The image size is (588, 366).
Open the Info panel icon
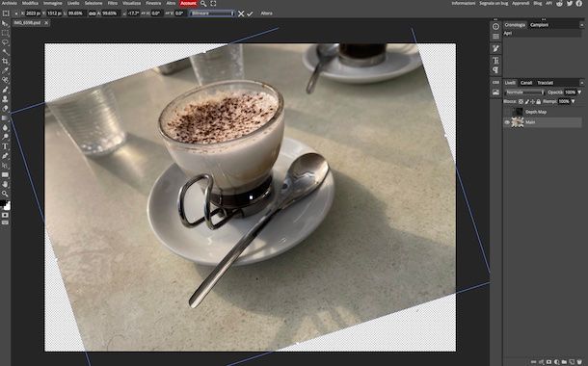click(495, 26)
